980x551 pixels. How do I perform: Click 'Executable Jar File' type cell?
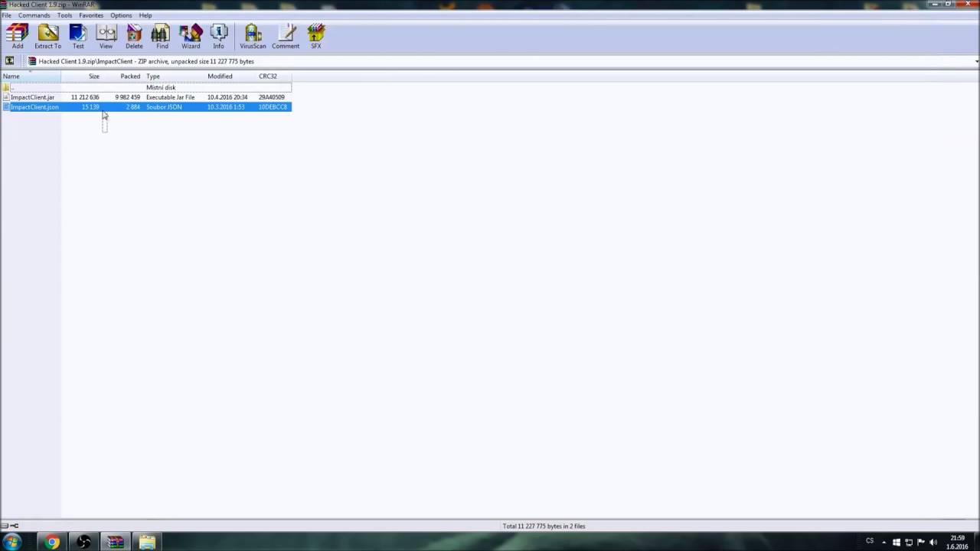pyautogui.click(x=170, y=97)
